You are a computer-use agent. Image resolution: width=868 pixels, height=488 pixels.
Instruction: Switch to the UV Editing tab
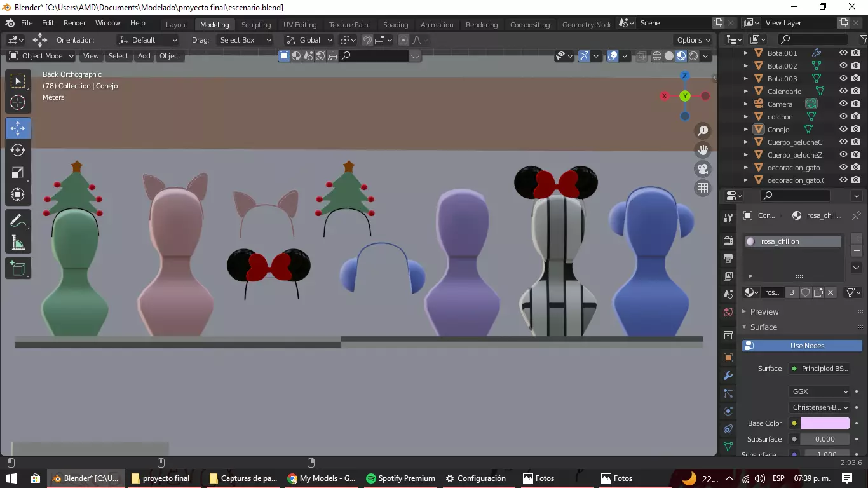point(300,25)
